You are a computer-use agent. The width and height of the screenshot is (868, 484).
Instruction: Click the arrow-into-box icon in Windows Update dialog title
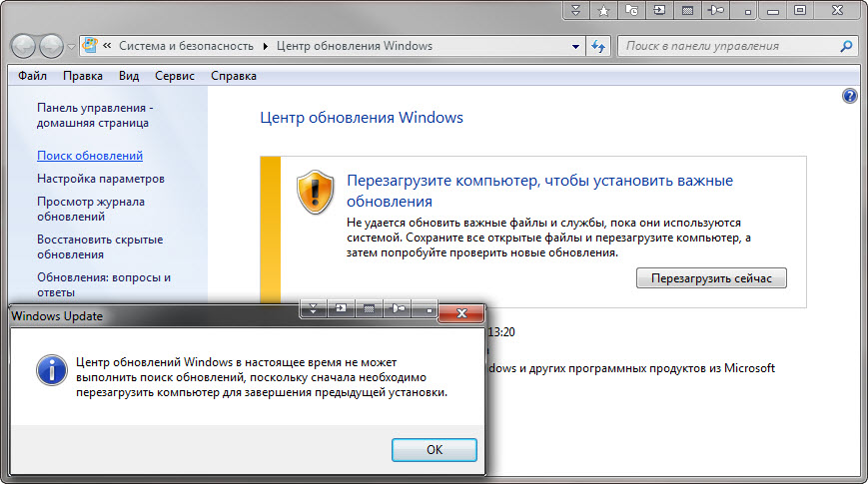point(341,309)
